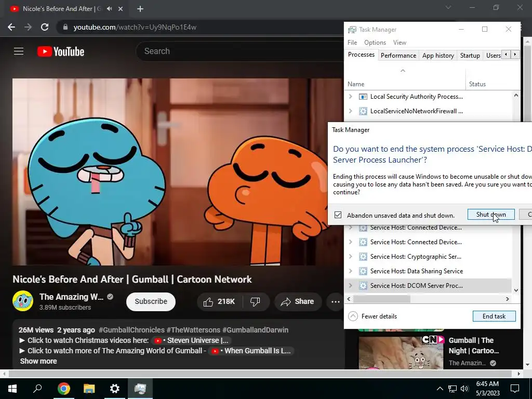532x399 pixels.
Task: Expand LocalServiceNoNetworkFirewall row
Action: pyautogui.click(x=351, y=111)
